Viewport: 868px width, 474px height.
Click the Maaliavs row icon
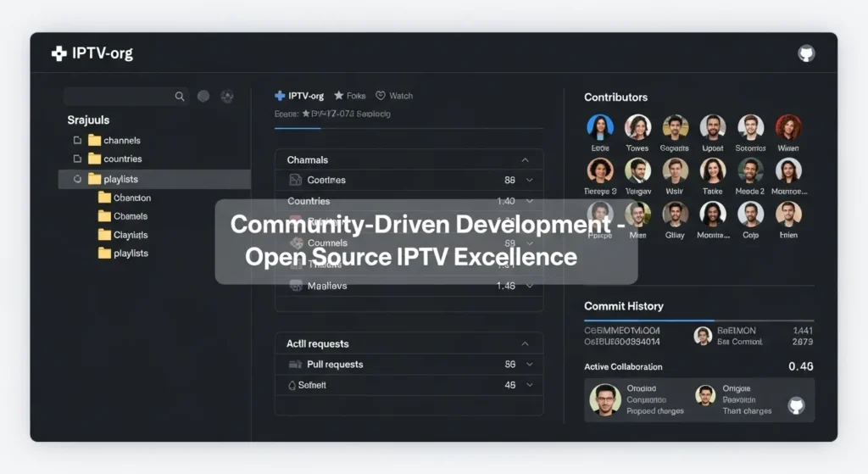[296, 286]
